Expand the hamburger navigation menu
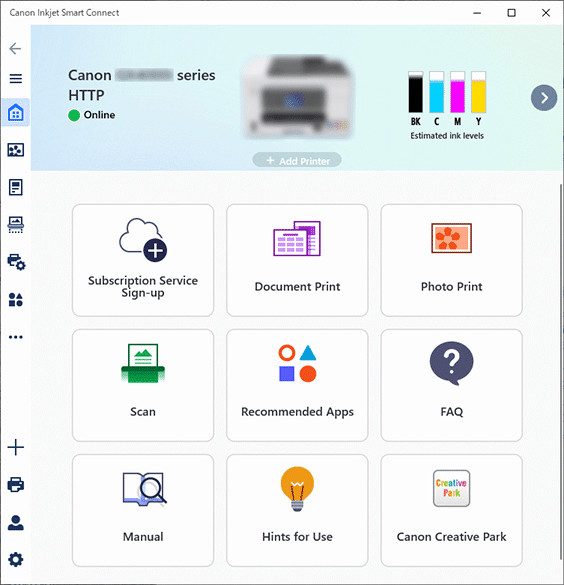Image resolution: width=564 pixels, height=585 pixels. coord(16,79)
